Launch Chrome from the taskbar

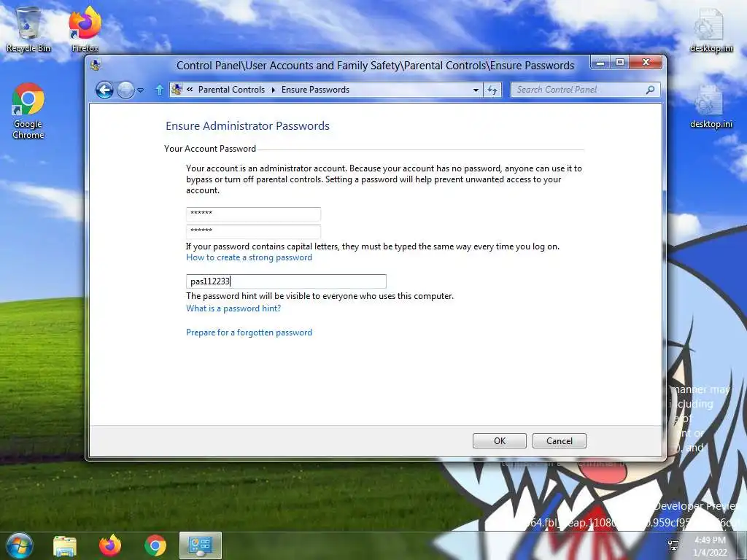click(155, 545)
